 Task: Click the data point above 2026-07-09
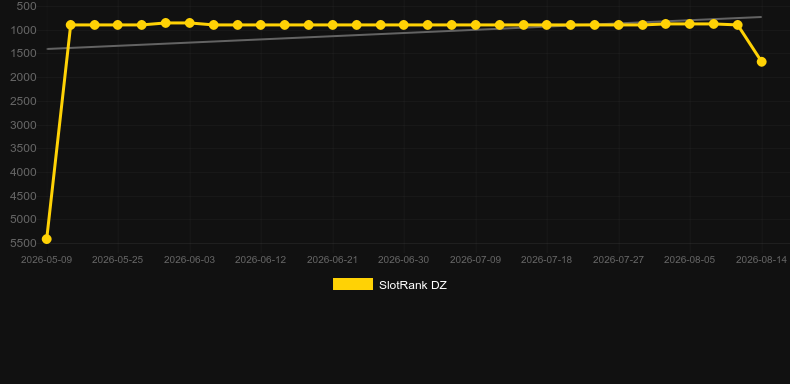[476, 25]
